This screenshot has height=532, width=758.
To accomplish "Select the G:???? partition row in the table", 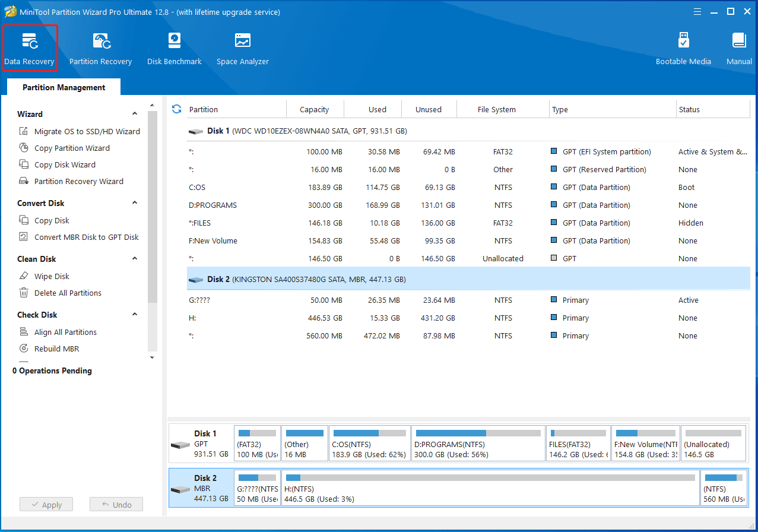I will (468, 300).
